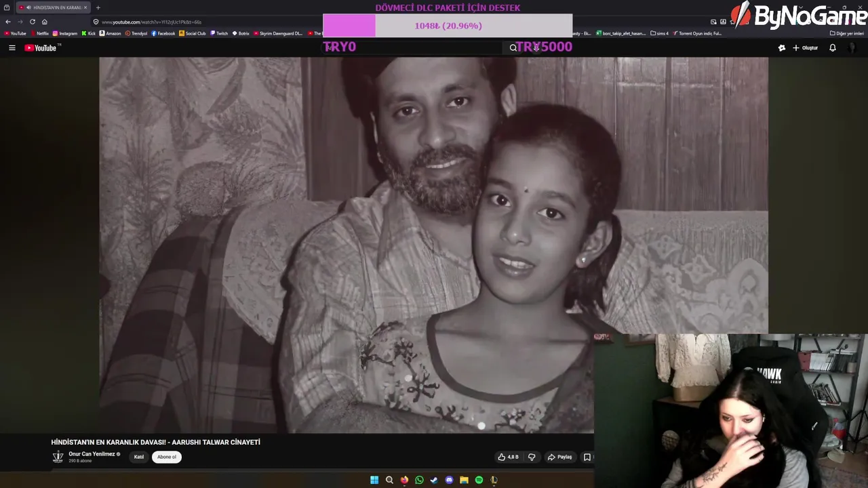Open the Twitch bookmark
The image size is (868, 488).
219,33
